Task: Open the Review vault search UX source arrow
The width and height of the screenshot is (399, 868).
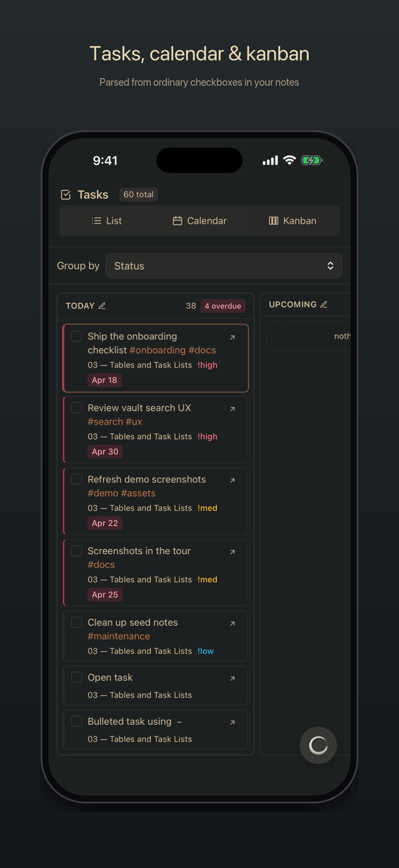Action: pos(233,409)
